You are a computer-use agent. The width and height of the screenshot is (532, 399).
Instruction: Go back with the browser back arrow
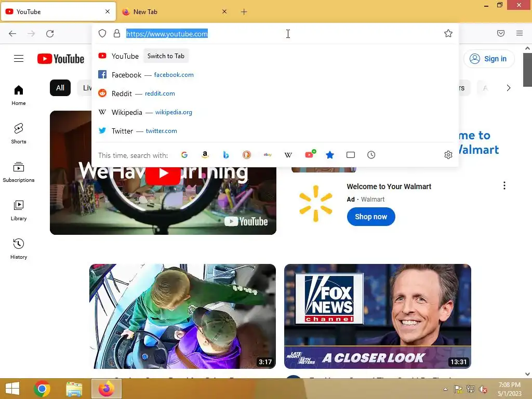tap(12, 34)
